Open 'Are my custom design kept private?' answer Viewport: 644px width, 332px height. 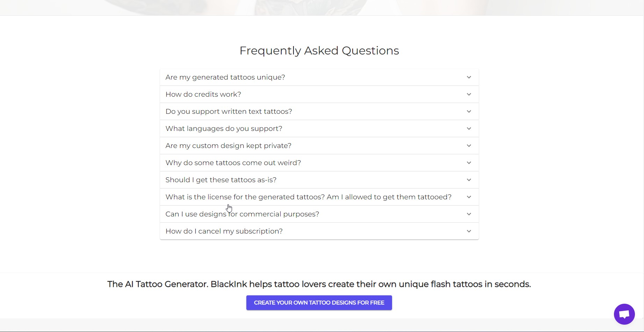229,146
